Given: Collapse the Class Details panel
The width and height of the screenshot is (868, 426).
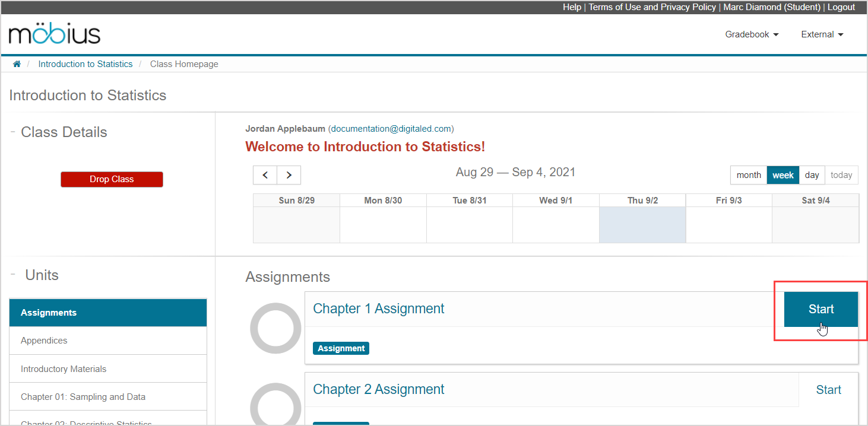Looking at the screenshot, I should tap(12, 132).
